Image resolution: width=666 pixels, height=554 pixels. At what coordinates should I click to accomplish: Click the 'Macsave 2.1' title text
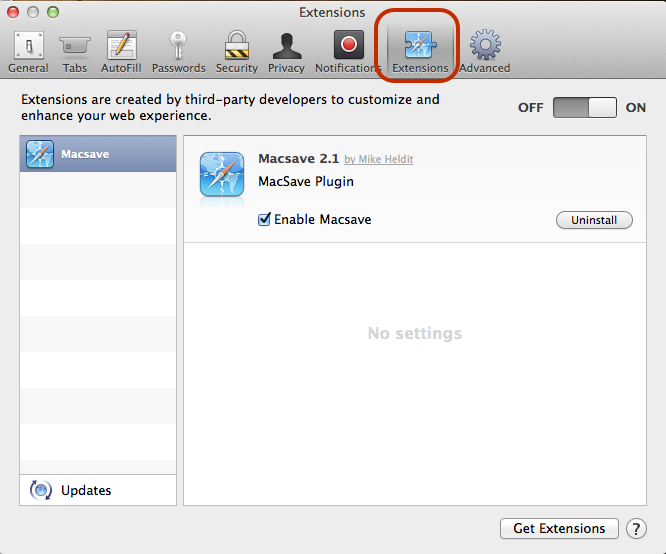tap(299, 158)
